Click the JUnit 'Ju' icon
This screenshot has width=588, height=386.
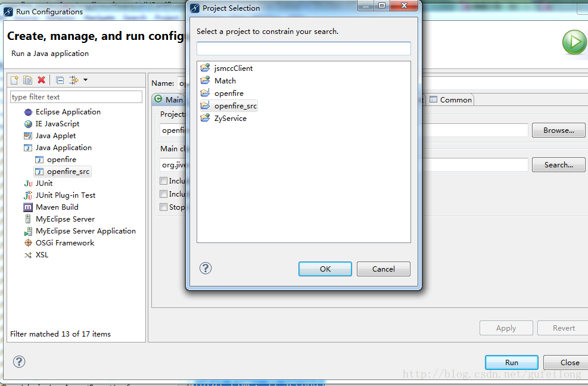tap(28, 183)
